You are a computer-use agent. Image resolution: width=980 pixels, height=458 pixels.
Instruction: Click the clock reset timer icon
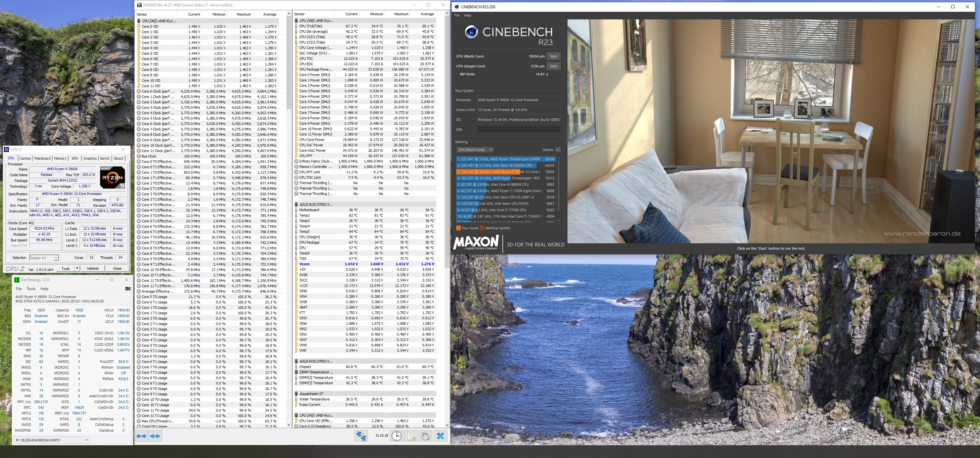396,436
